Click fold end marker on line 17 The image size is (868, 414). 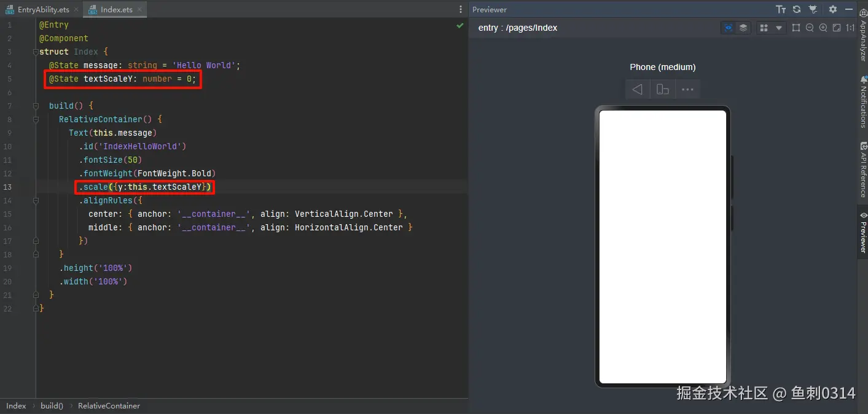point(36,241)
